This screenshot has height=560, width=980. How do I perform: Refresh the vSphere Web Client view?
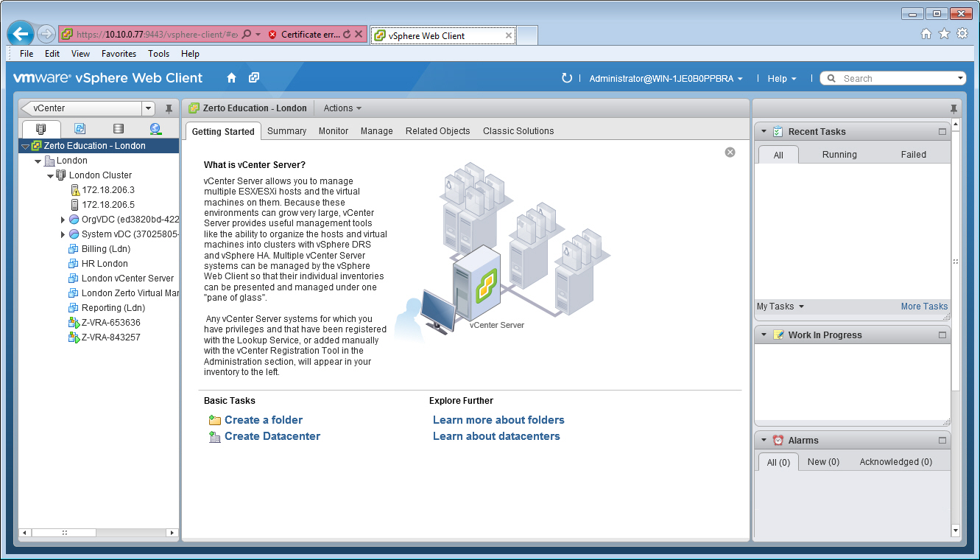pyautogui.click(x=566, y=78)
